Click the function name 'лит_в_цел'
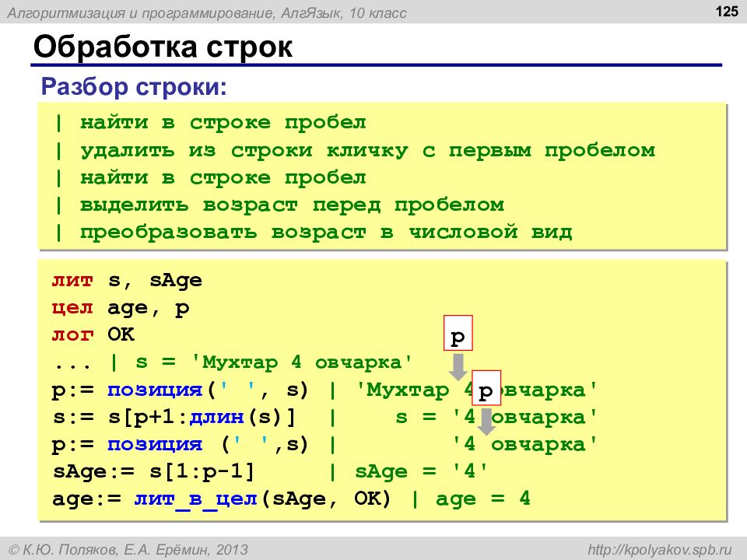747x560 pixels. click(196, 499)
